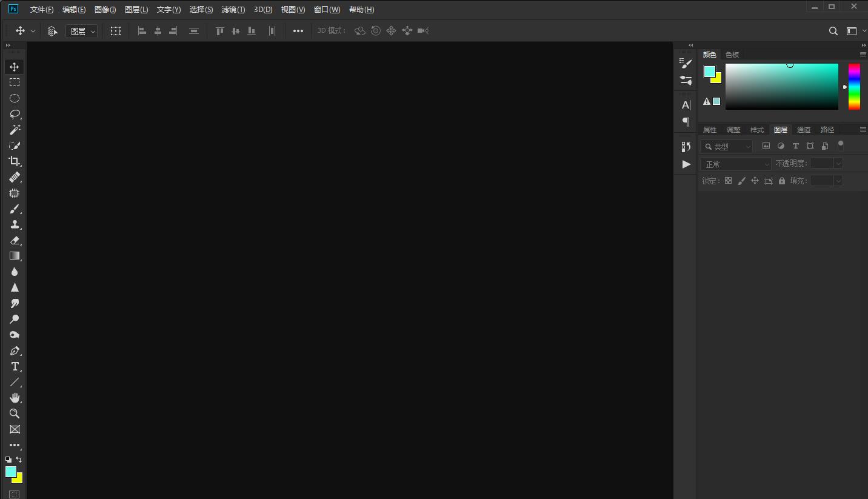The width and height of the screenshot is (868, 499).
Task: Open the Move tool preset picker arrow
Action: tap(33, 31)
